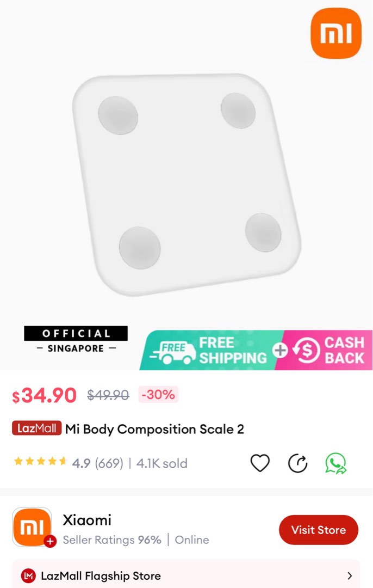Click the -30% discount badge
373x588 pixels.
(x=158, y=394)
